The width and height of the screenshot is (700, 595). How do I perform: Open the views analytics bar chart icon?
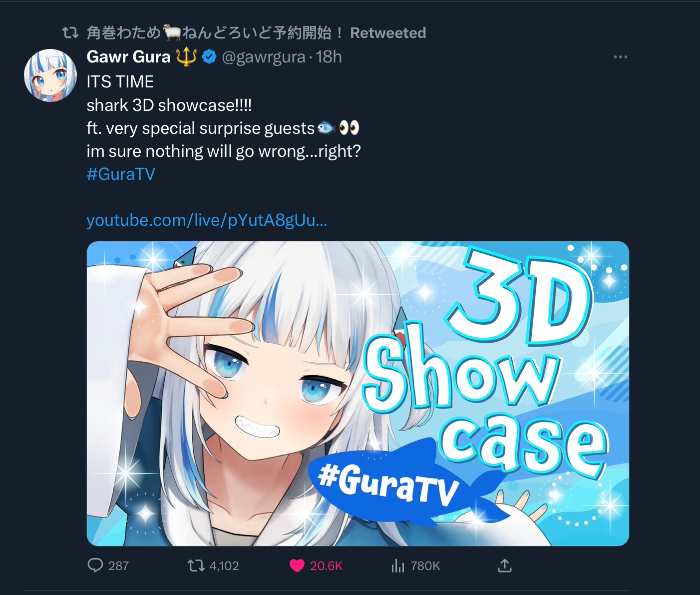[x=398, y=566]
